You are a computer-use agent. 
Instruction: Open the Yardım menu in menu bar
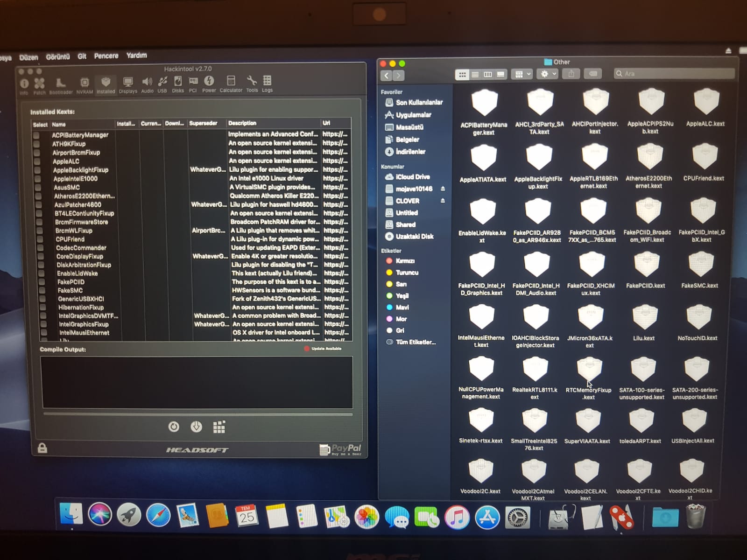136,56
